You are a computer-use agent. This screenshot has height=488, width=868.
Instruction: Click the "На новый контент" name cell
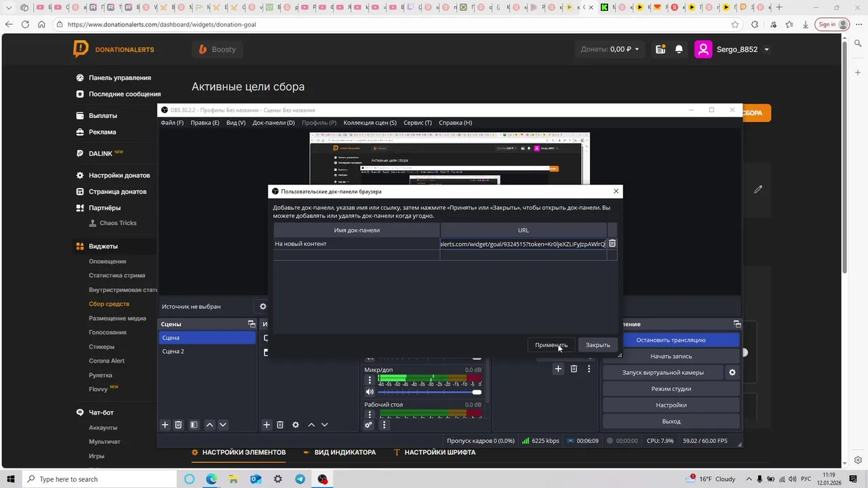[357, 244]
